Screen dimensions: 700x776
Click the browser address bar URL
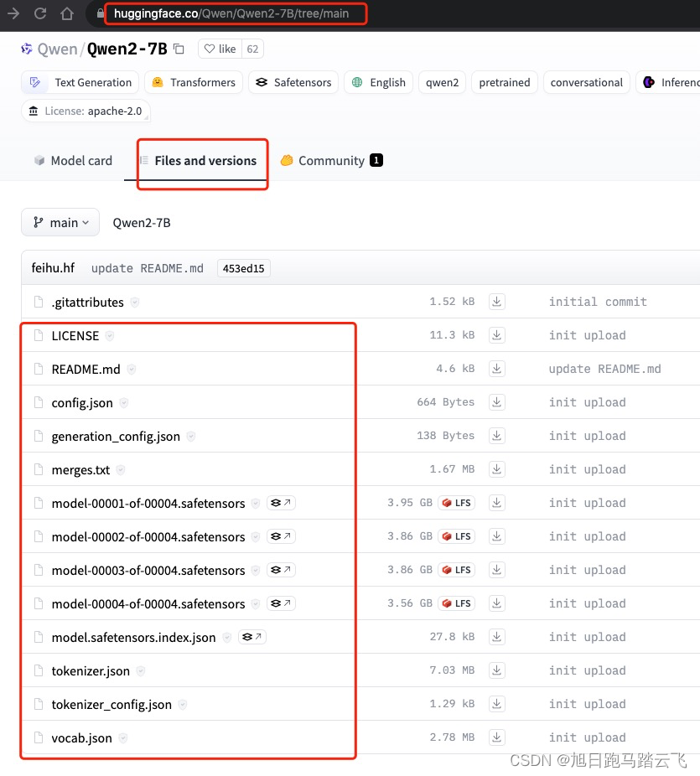click(231, 13)
